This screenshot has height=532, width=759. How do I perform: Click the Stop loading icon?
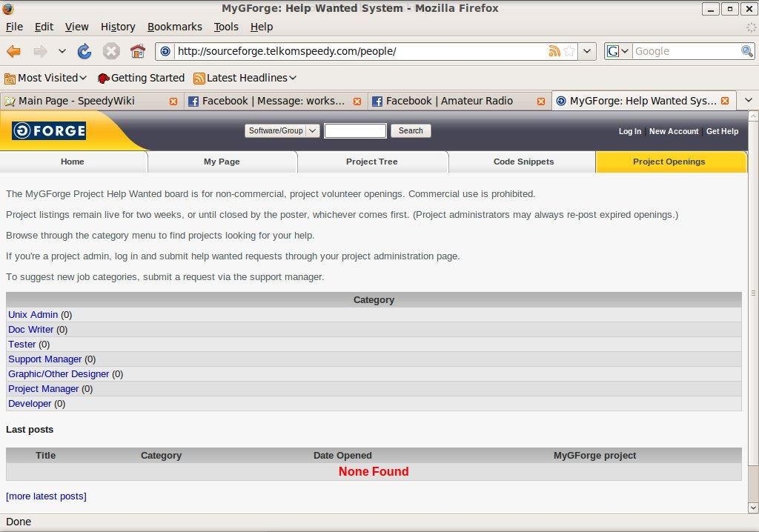tap(111, 51)
